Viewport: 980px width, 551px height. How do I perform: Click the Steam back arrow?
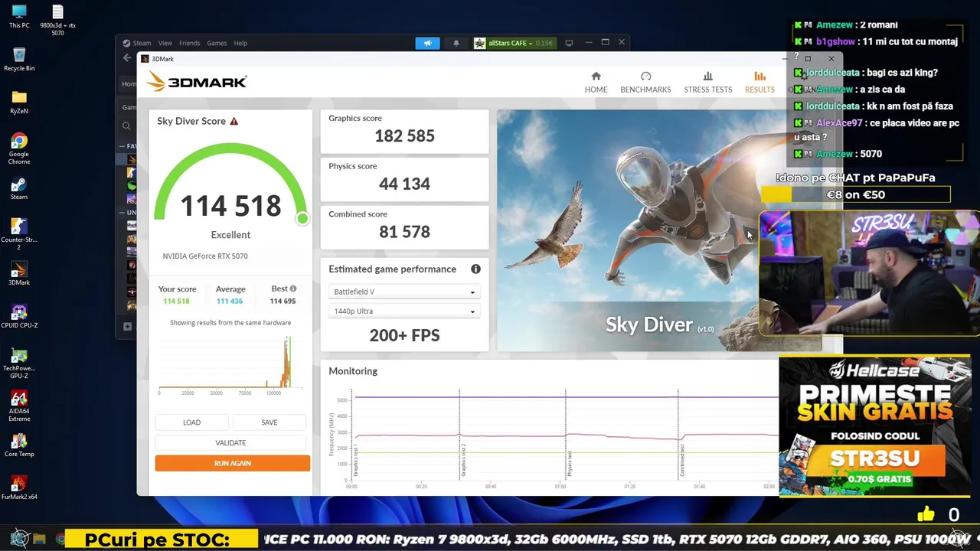(x=127, y=58)
